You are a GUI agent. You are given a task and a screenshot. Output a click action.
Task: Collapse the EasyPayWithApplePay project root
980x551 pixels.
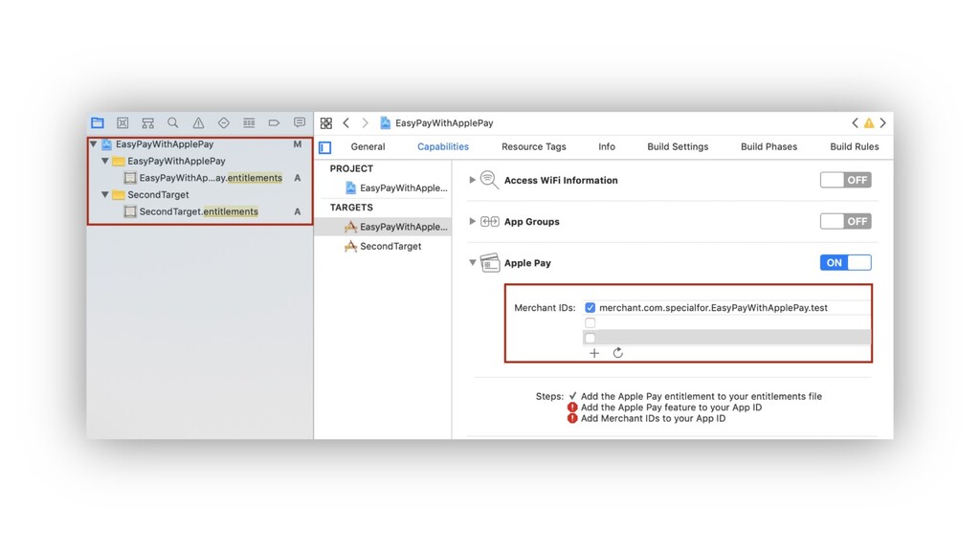click(x=93, y=144)
